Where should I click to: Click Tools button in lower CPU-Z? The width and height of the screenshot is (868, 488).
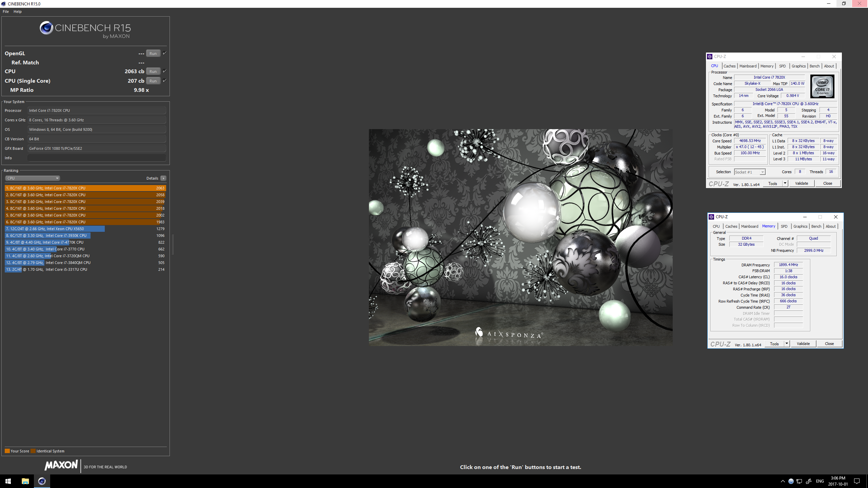click(x=774, y=344)
